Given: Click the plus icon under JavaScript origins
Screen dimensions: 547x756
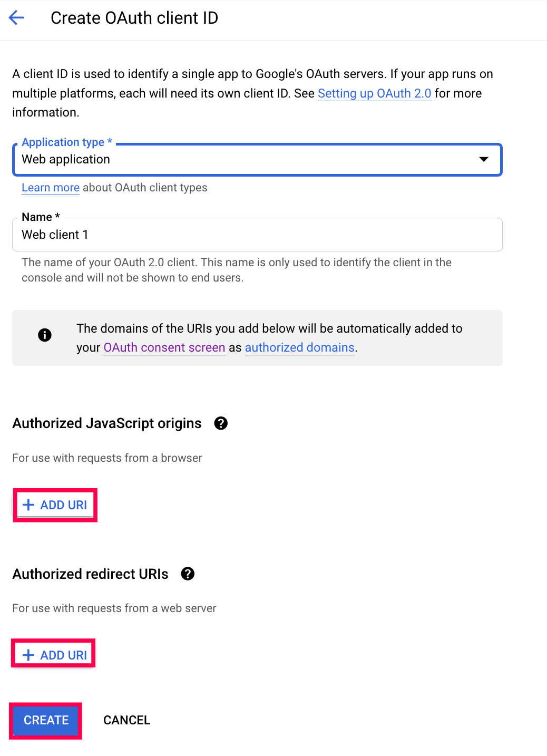Looking at the screenshot, I should pos(28,505).
